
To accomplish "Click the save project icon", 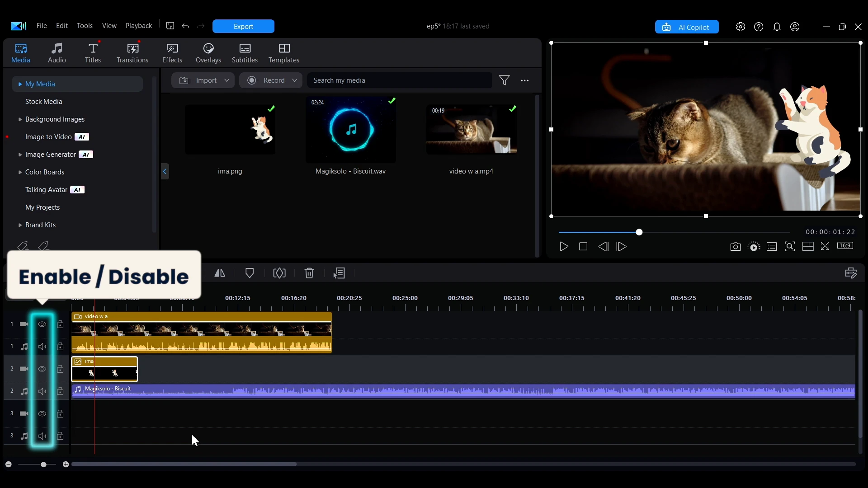I will point(170,26).
